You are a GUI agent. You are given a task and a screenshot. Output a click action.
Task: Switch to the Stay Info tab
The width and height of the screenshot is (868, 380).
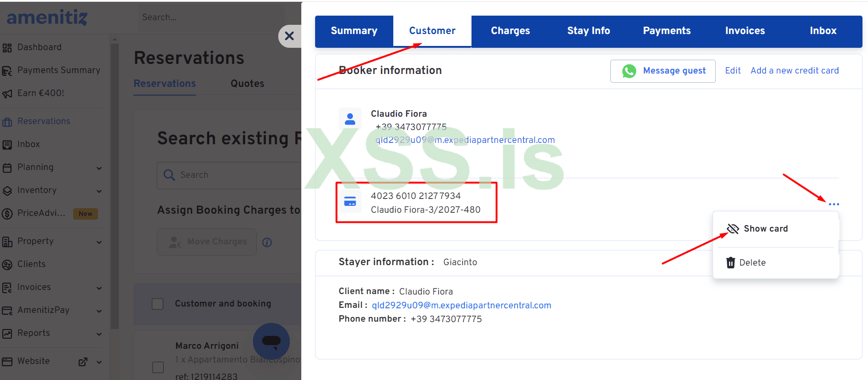click(588, 31)
